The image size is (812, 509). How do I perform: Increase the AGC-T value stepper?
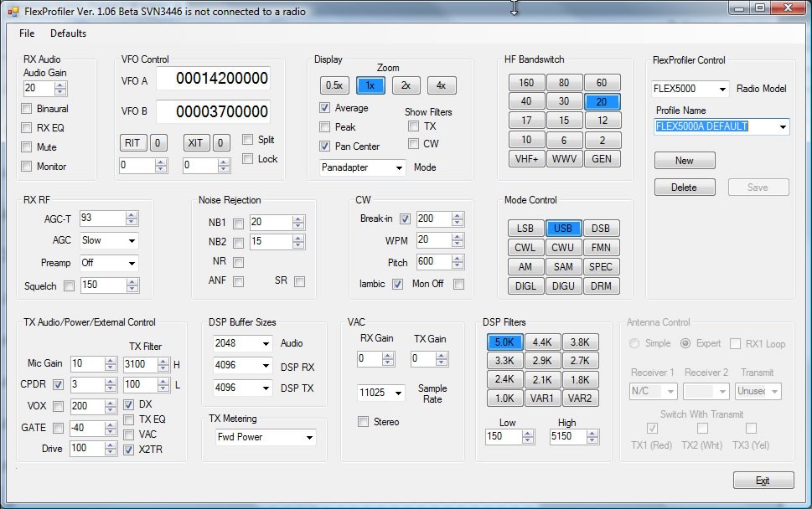[x=132, y=215]
